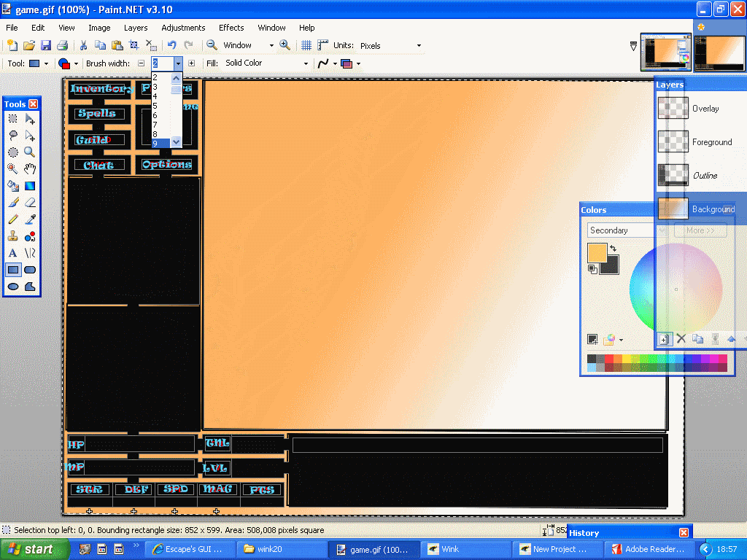
Task: Open the image list dropdown arrow
Action: click(x=633, y=46)
